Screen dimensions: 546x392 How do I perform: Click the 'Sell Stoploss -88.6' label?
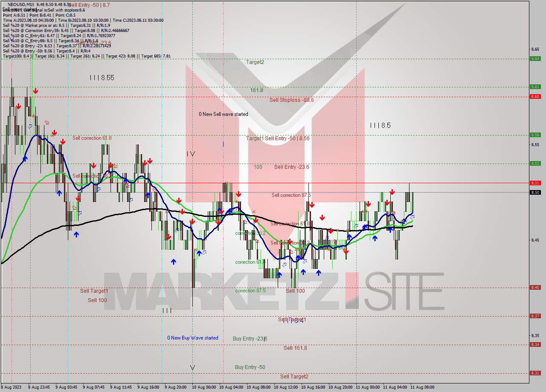(291, 100)
